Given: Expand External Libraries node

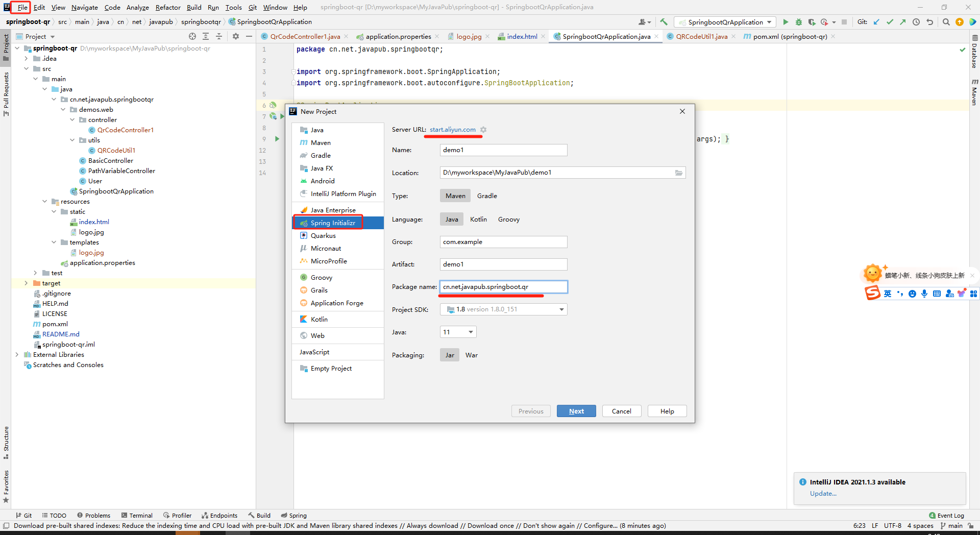Looking at the screenshot, I should coord(17,355).
